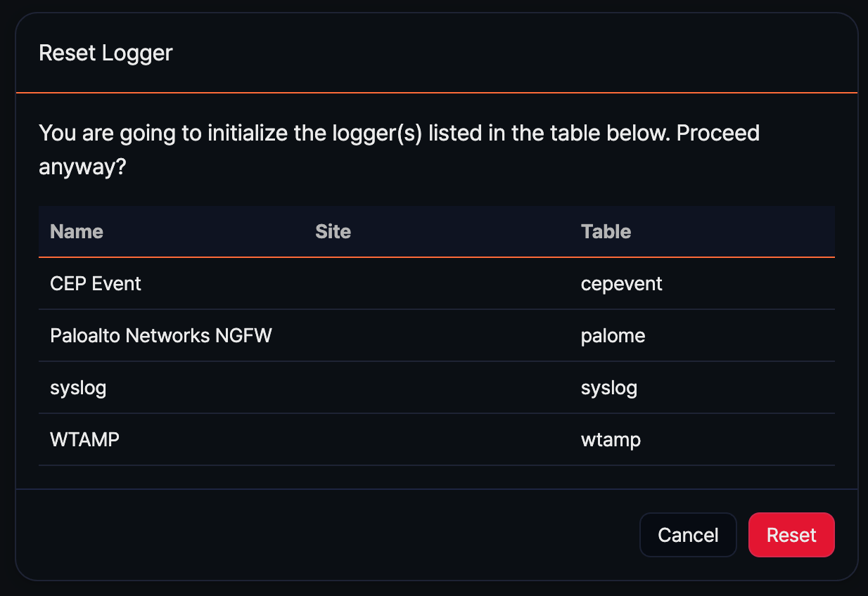Cancel the logger reset dialog
868x596 pixels.
pos(687,535)
